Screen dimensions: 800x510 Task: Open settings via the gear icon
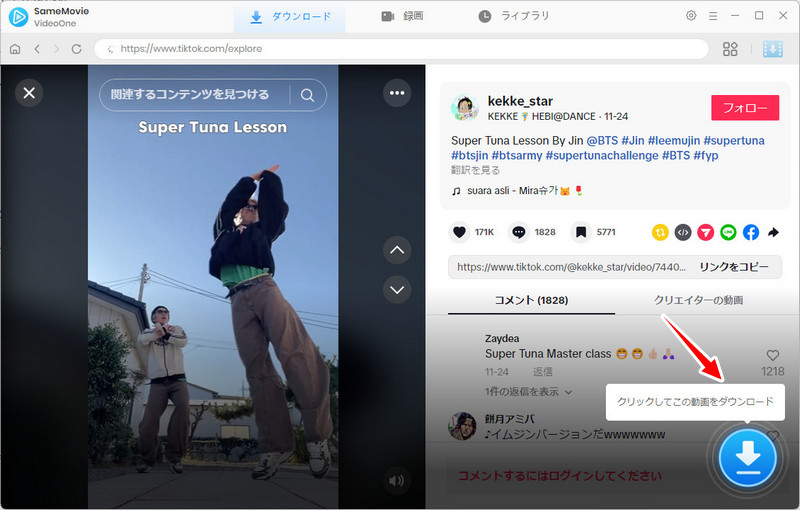[691, 16]
